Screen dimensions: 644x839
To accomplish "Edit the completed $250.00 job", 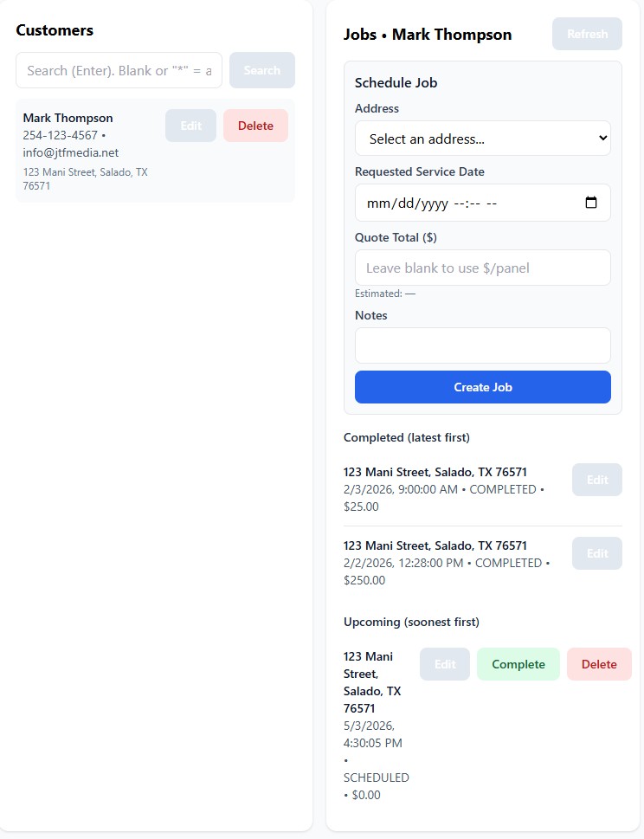I will click(597, 553).
